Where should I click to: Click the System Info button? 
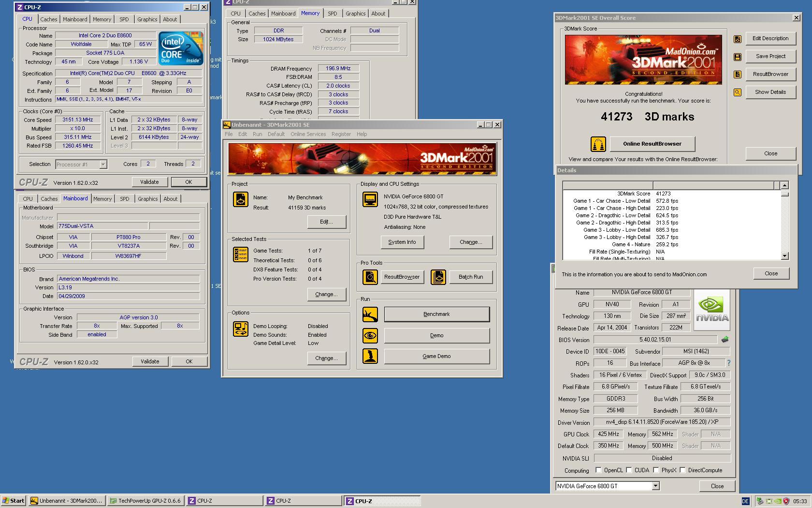pos(402,242)
